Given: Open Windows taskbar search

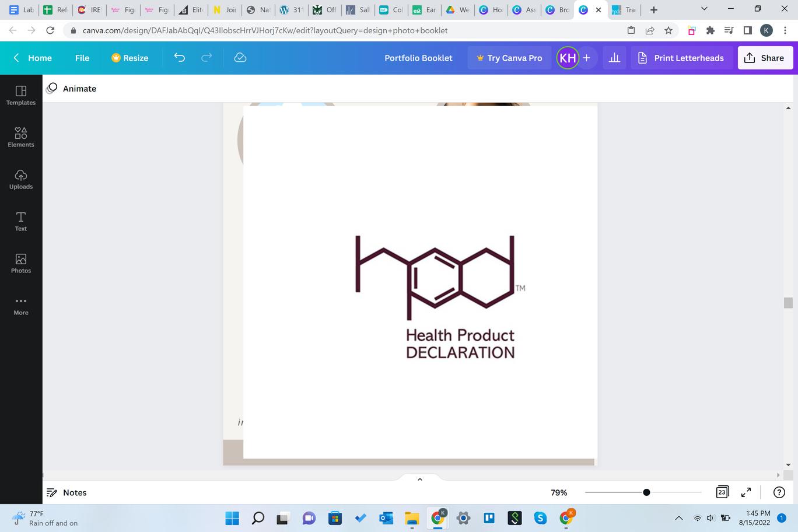Looking at the screenshot, I should coord(258,518).
